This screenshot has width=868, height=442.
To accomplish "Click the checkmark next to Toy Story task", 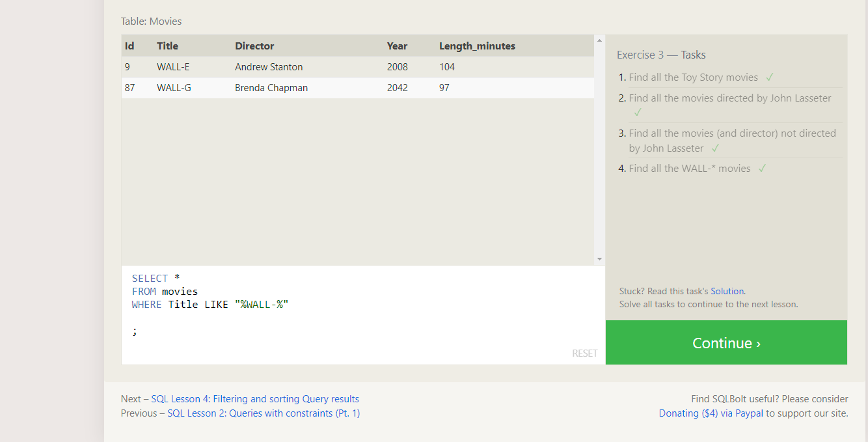I will tap(770, 77).
